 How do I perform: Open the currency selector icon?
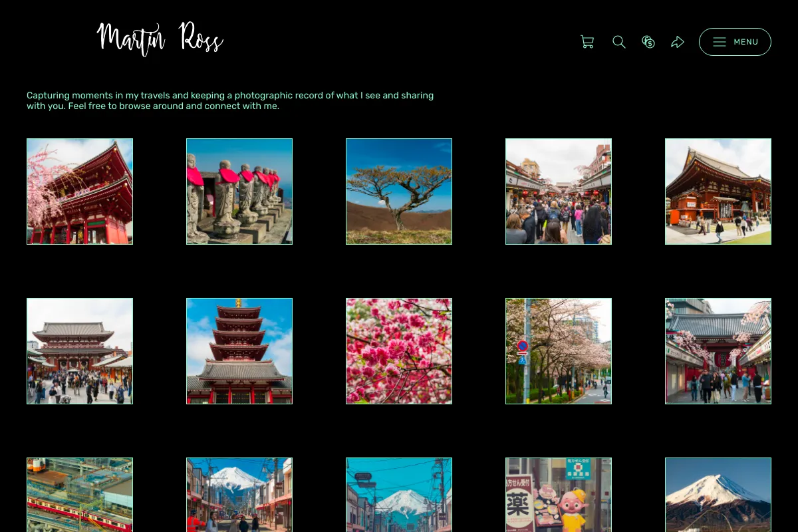[648, 42]
